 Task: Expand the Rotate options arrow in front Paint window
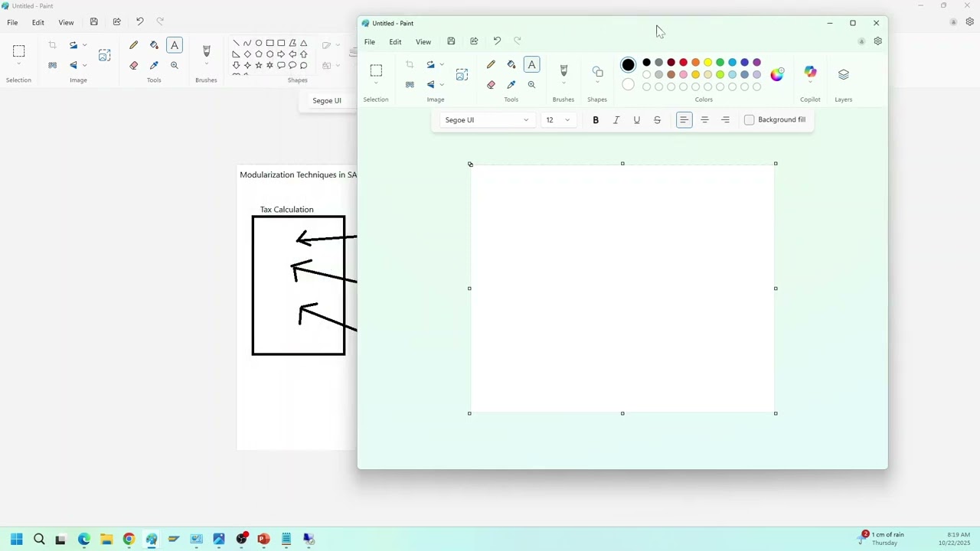[x=442, y=65]
